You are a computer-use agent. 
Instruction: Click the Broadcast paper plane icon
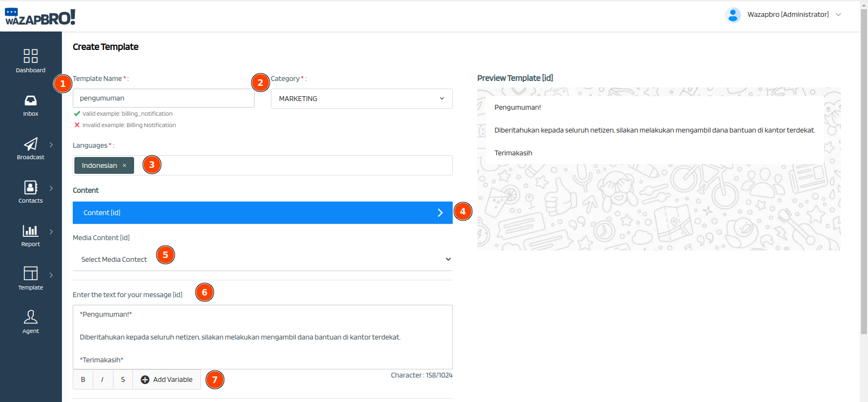[x=30, y=144]
